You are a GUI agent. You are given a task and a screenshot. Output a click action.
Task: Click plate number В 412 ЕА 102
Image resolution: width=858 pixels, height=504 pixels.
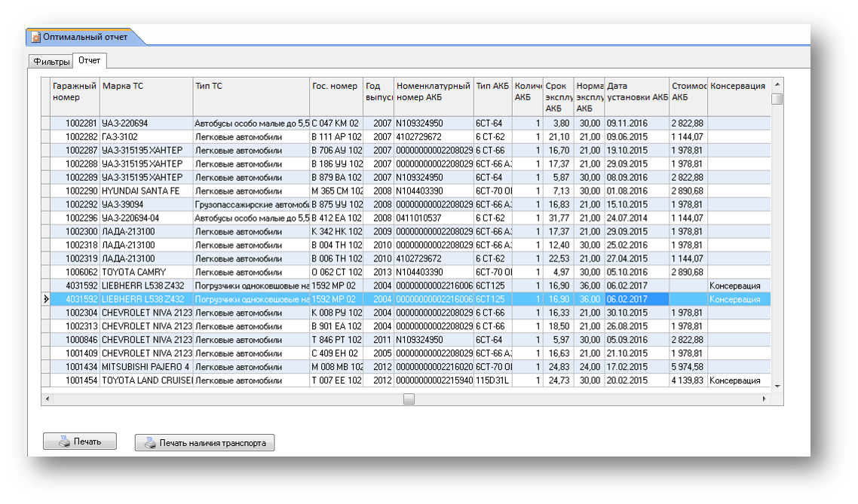pyautogui.click(x=336, y=218)
